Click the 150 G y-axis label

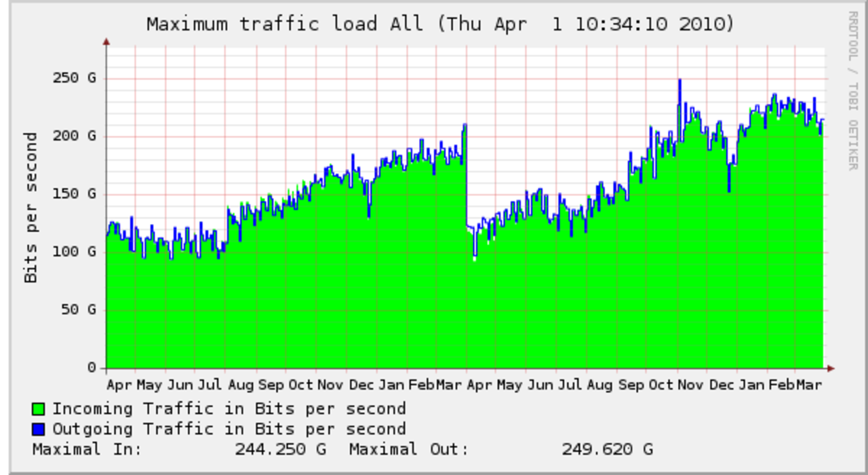click(74, 194)
